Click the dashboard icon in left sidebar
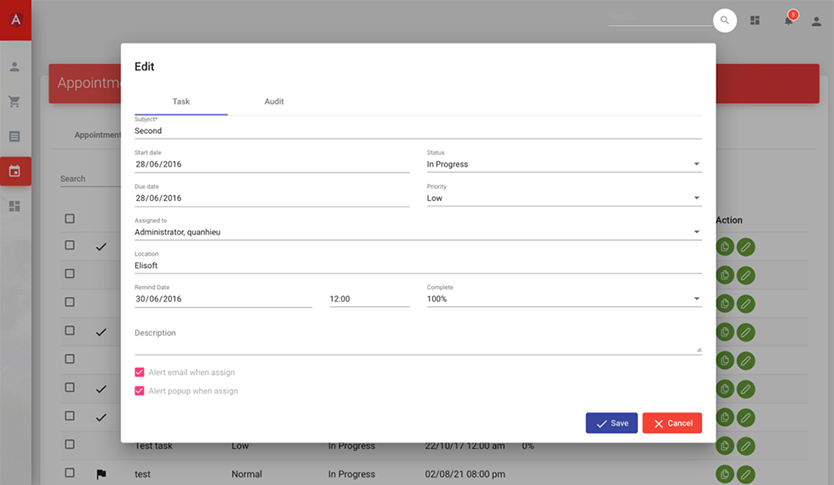Image resolution: width=834 pixels, height=485 pixels. pyautogui.click(x=15, y=206)
